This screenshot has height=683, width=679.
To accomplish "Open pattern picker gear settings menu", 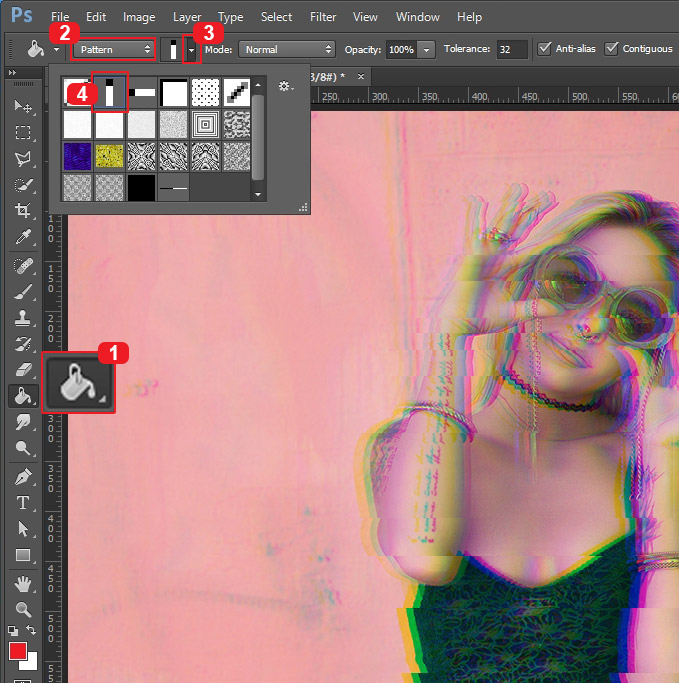I will point(286,86).
